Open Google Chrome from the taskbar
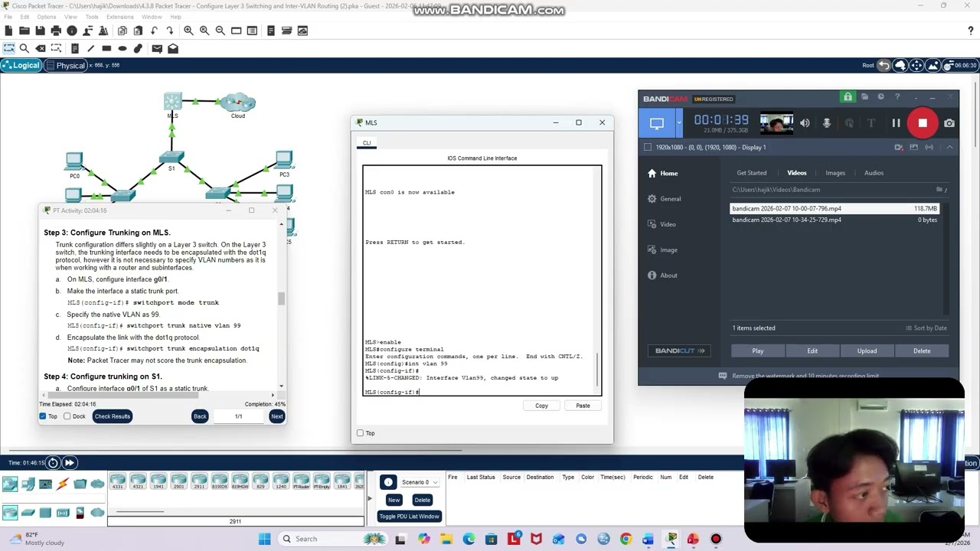Image resolution: width=980 pixels, height=551 pixels. pos(626,539)
